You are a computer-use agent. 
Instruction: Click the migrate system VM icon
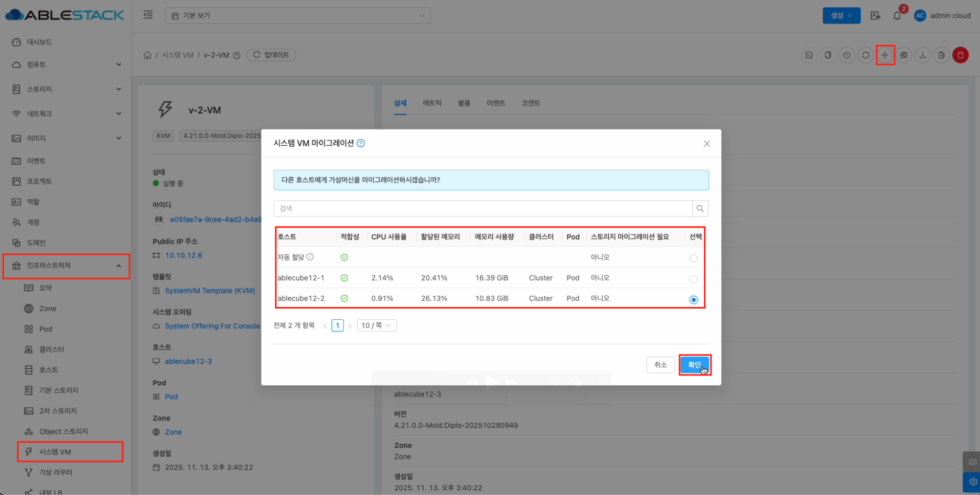pos(885,55)
